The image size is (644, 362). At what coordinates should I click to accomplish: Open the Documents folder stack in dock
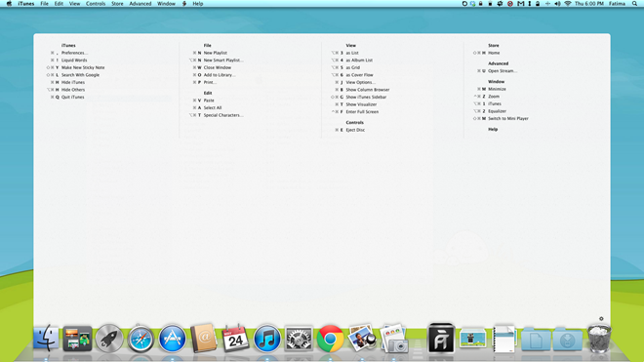[536, 339]
